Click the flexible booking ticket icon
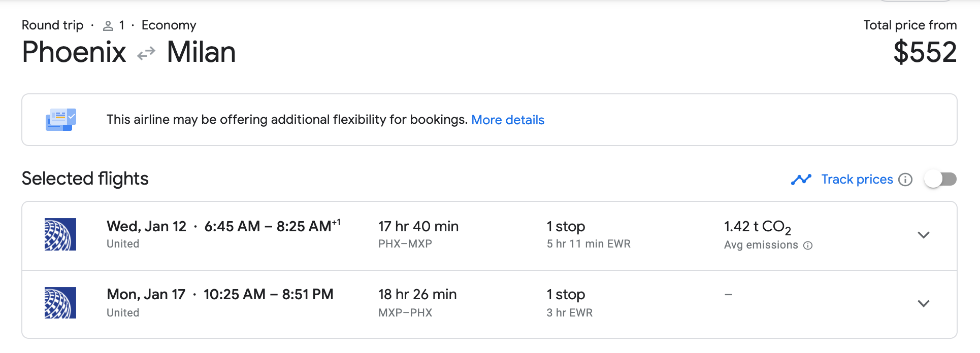 (x=61, y=120)
